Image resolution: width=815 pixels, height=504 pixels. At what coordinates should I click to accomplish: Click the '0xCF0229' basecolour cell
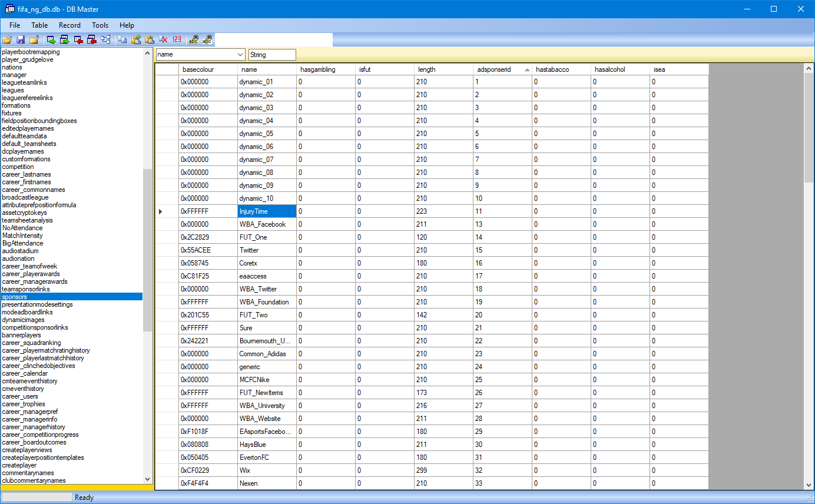click(208, 470)
